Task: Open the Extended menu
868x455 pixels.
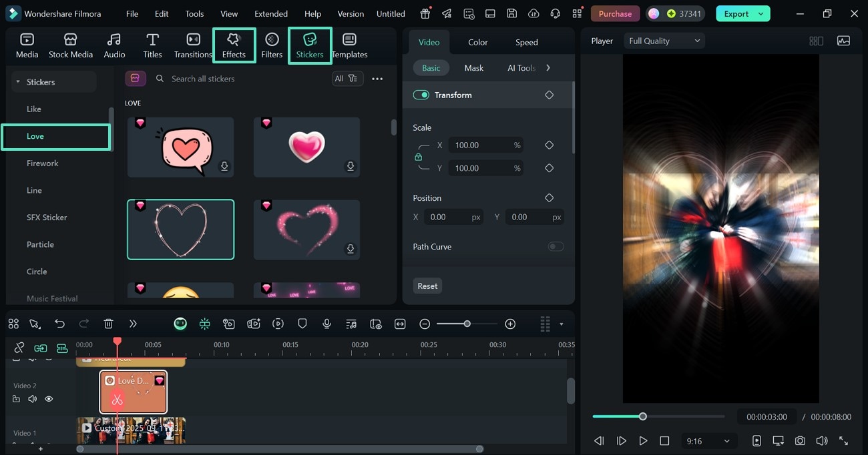Action: coord(271,13)
